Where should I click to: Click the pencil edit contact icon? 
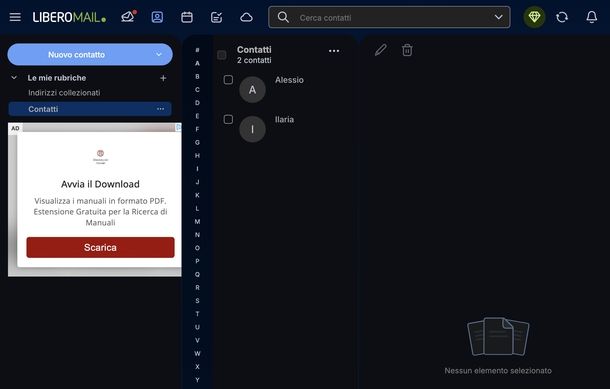click(x=380, y=50)
